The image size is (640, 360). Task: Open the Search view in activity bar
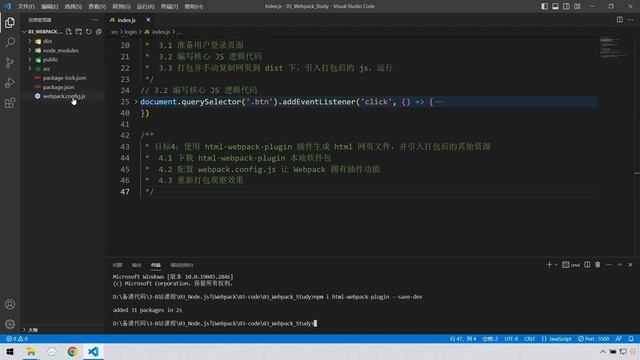(x=10, y=42)
